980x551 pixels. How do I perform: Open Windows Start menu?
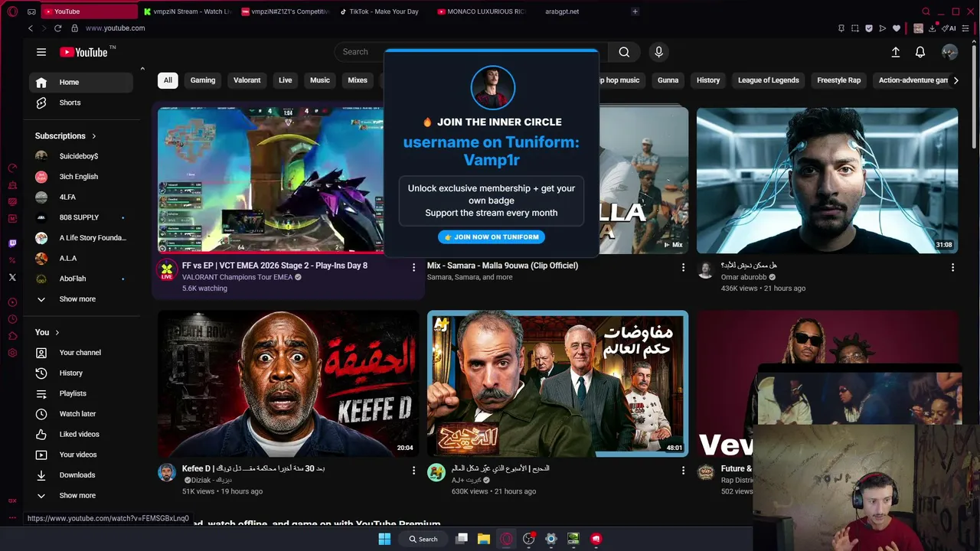pos(384,539)
